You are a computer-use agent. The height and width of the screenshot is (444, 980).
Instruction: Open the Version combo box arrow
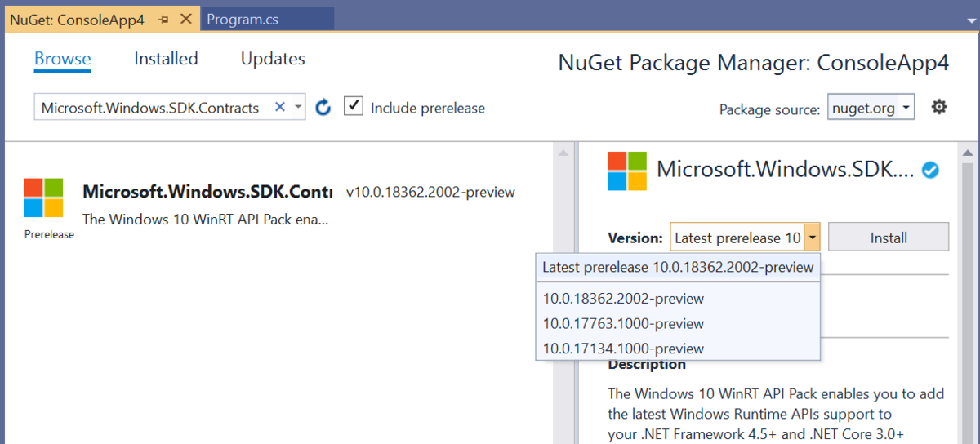click(x=812, y=238)
